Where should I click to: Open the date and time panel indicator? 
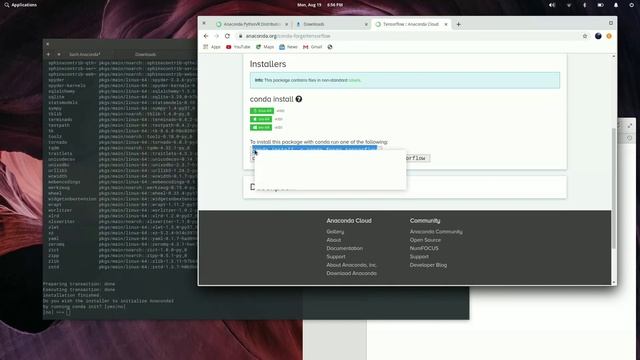tap(320, 5)
